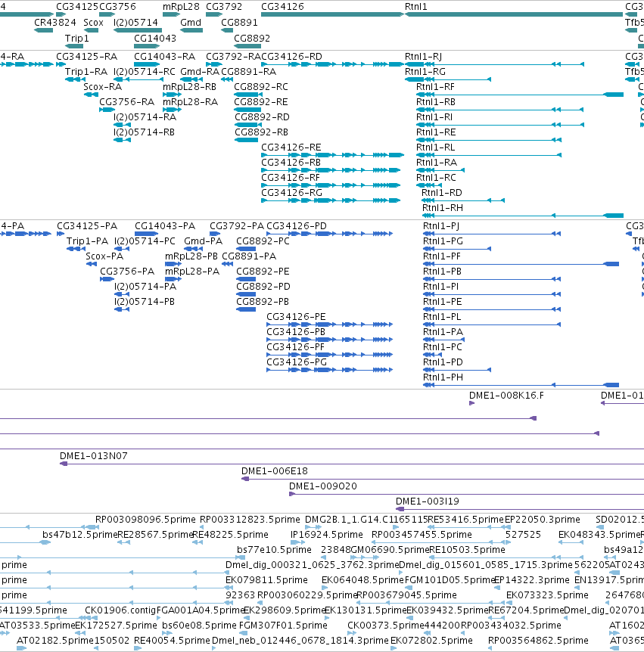Click the CG8891 gene label
The height and width of the screenshot is (652, 644).
point(239,23)
